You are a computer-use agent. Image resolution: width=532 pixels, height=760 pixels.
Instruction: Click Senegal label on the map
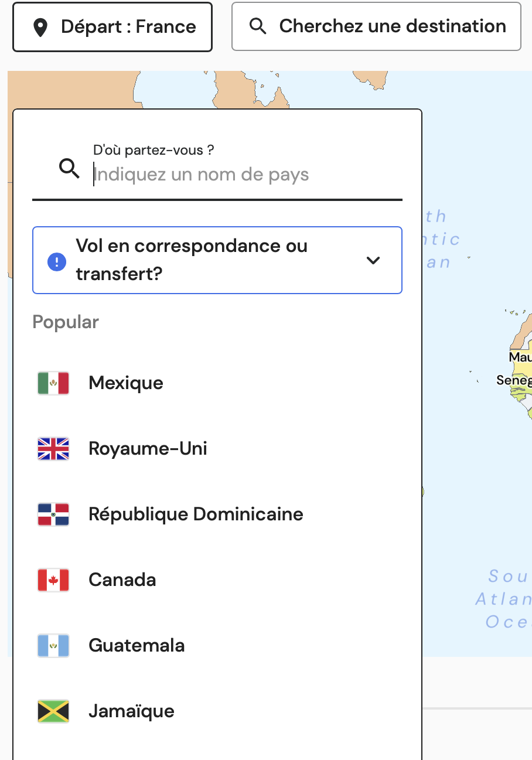point(514,380)
